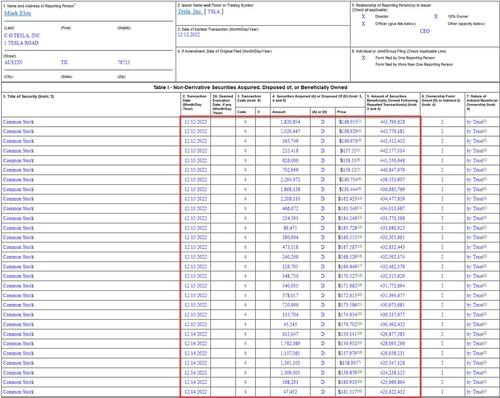Open the Tesla, Inc. issuer link
500x398 pixels.
coord(190,11)
